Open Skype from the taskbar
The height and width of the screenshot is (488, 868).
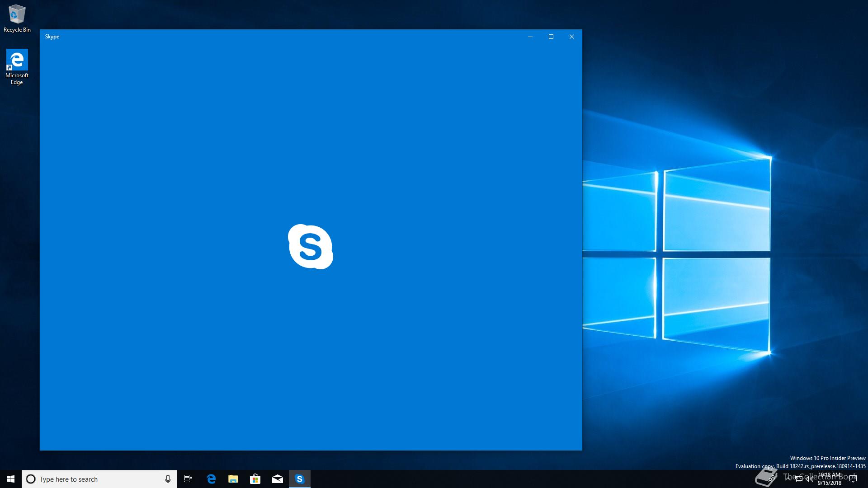tap(299, 479)
